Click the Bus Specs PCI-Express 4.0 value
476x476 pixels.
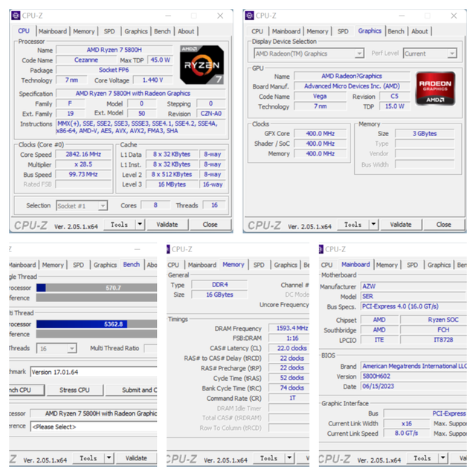click(414, 306)
